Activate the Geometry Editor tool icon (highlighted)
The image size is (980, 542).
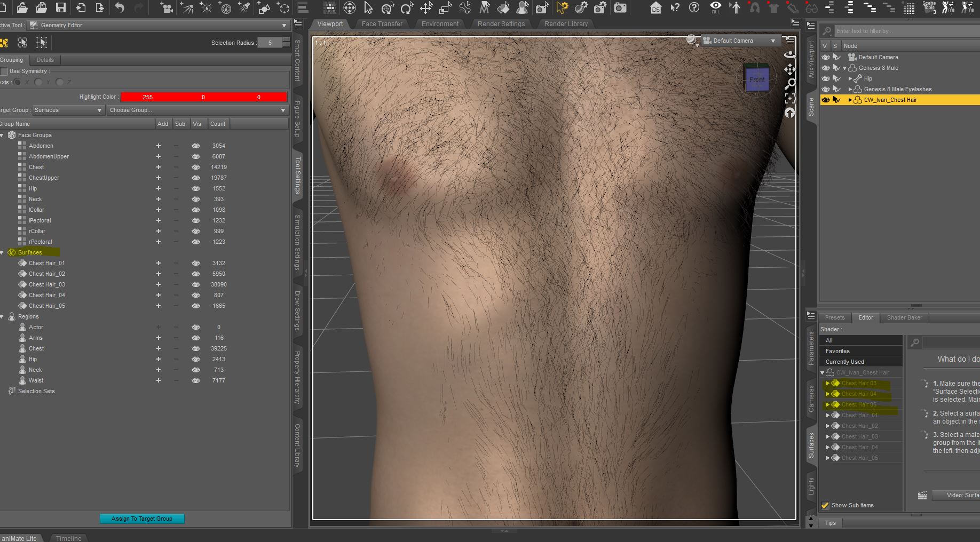coord(562,7)
